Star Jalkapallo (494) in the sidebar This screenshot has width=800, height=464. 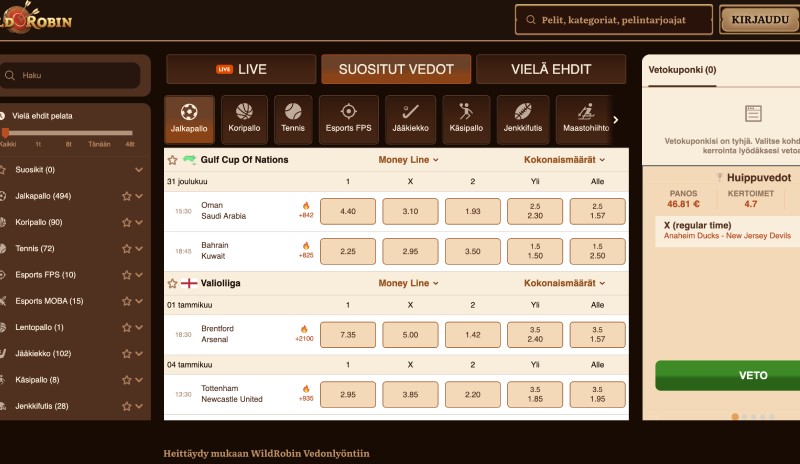tap(127, 196)
